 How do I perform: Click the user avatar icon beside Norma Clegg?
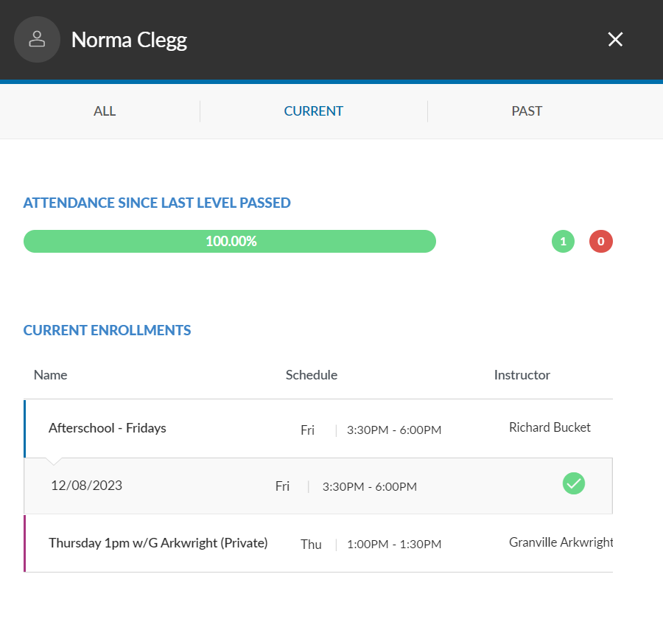coord(37,39)
